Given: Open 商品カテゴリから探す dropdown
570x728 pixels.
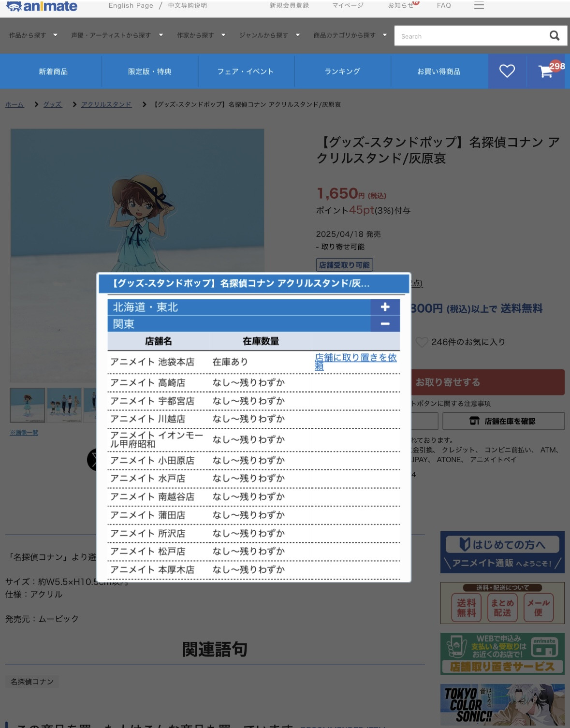Looking at the screenshot, I should coord(350,35).
